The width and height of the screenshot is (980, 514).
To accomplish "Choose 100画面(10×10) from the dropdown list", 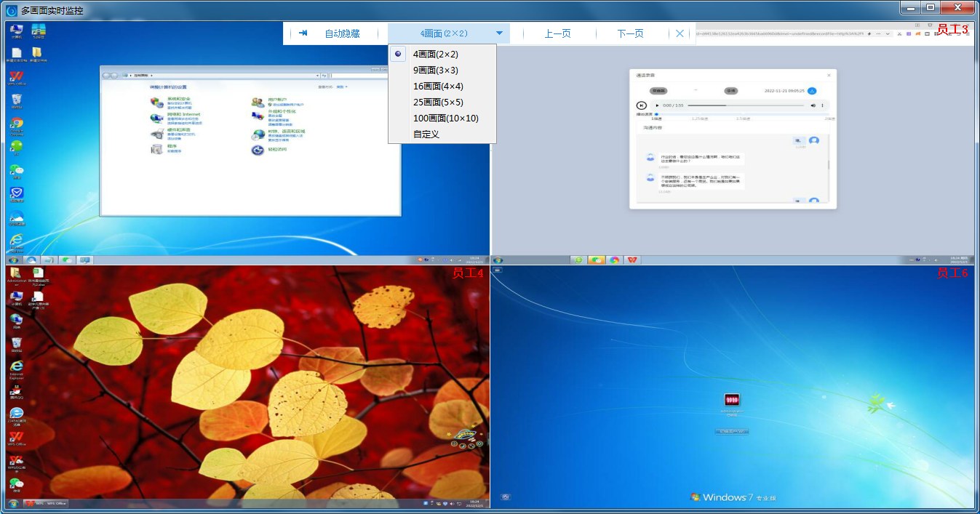I will [445, 118].
